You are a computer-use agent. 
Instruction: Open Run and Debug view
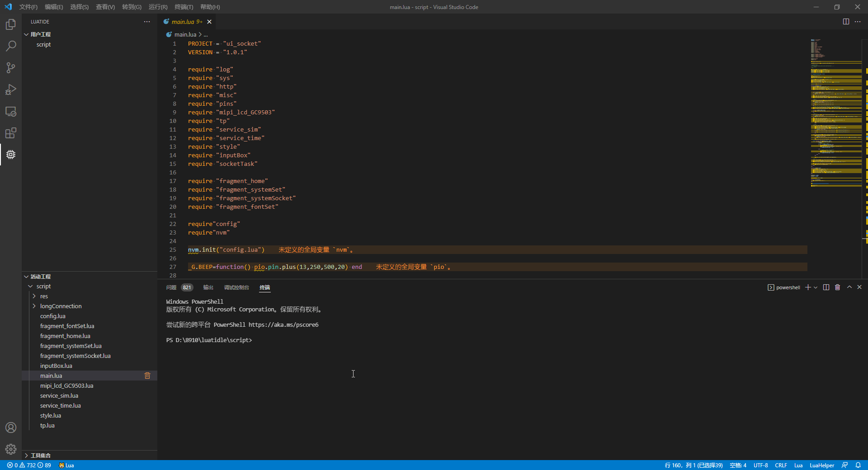11,89
